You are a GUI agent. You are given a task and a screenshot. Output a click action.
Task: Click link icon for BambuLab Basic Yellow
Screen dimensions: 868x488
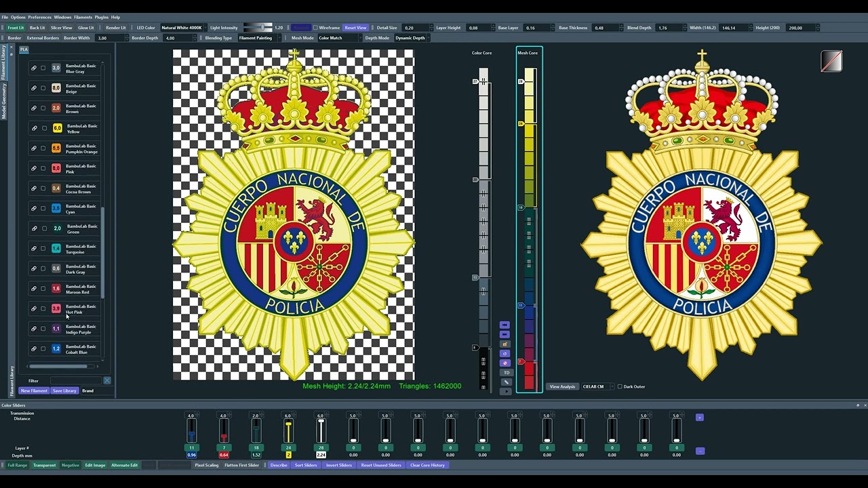tap(35, 128)
